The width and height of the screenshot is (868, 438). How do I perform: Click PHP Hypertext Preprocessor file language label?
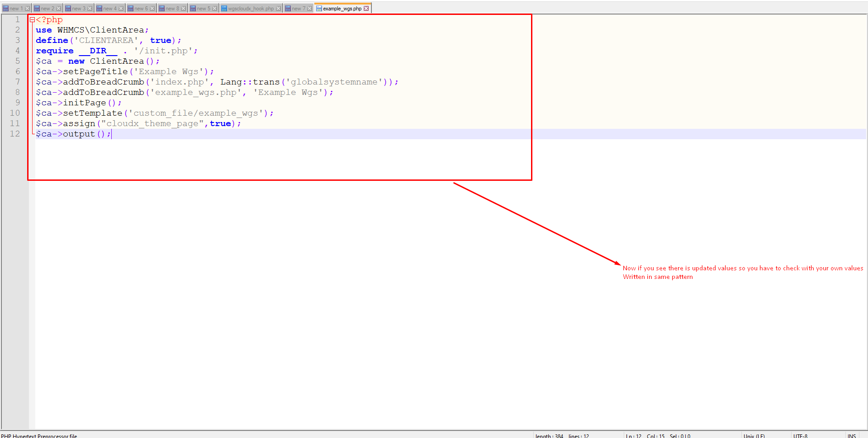tap(39, 436)
